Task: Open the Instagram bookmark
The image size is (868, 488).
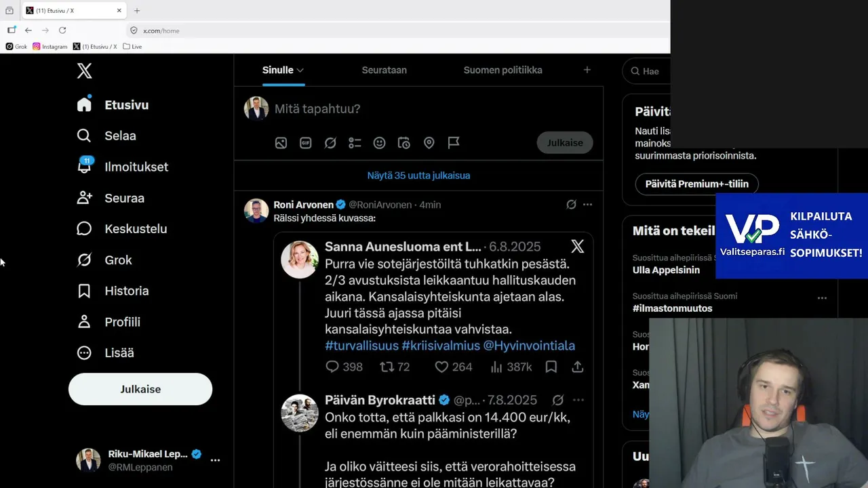Action: (x=50, y=47)
